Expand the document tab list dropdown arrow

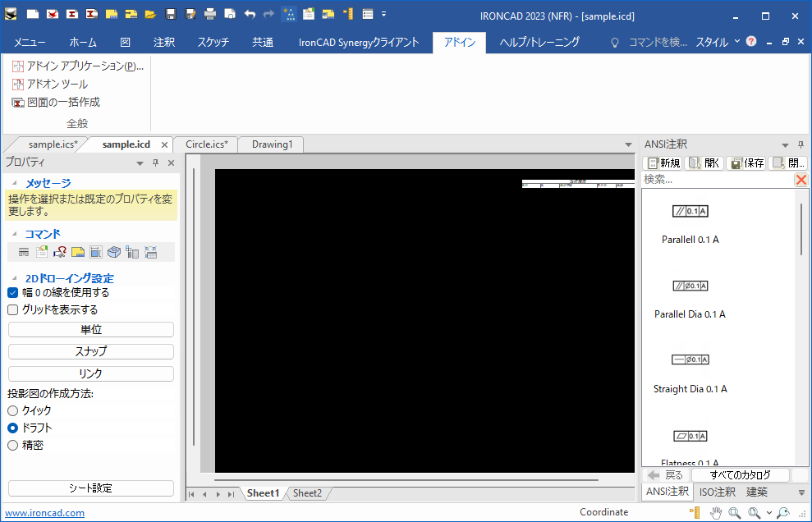[x=629, y=145]
